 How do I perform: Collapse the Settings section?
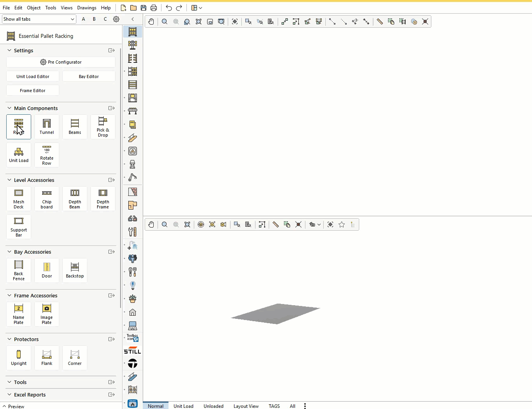click(x=9, y=50)
